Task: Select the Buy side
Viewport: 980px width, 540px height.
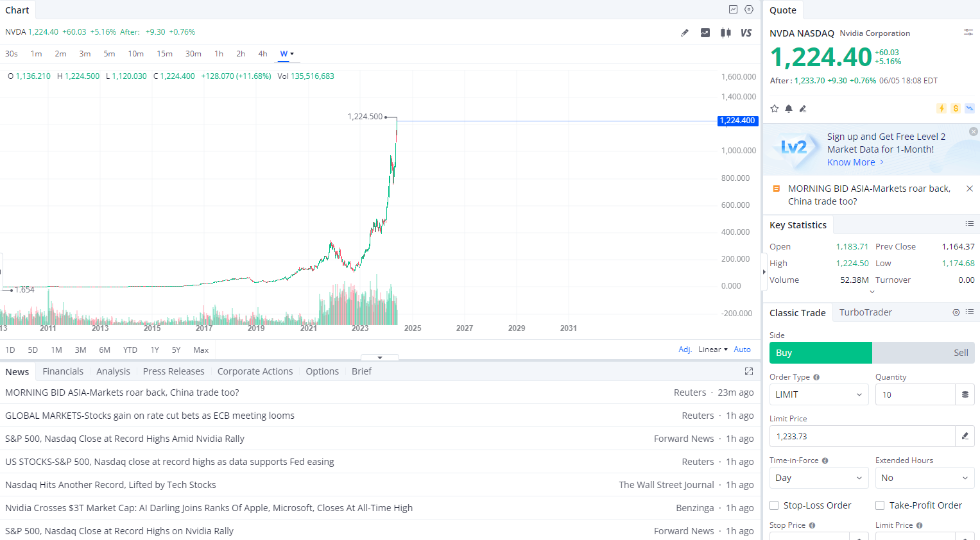Action: 821,353
